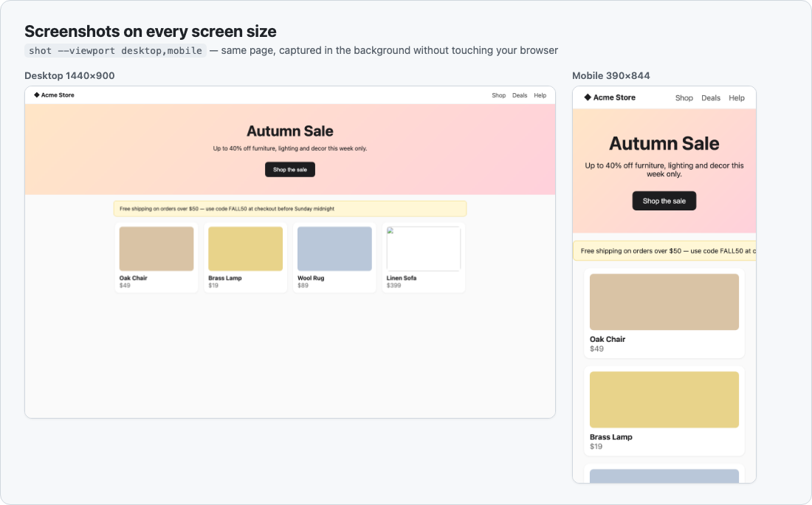Click the Desktop 1440×900 label

(69, 75)
